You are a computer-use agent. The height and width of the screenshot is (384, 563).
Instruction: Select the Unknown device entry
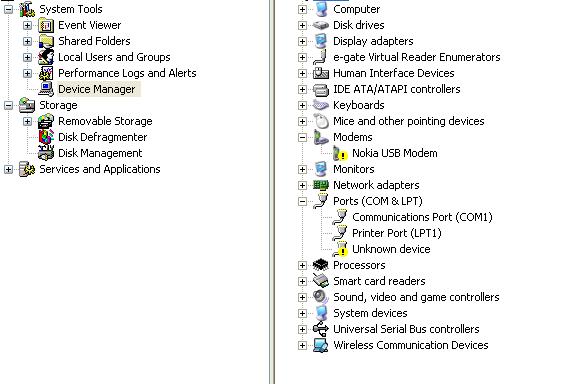[391, 249]
